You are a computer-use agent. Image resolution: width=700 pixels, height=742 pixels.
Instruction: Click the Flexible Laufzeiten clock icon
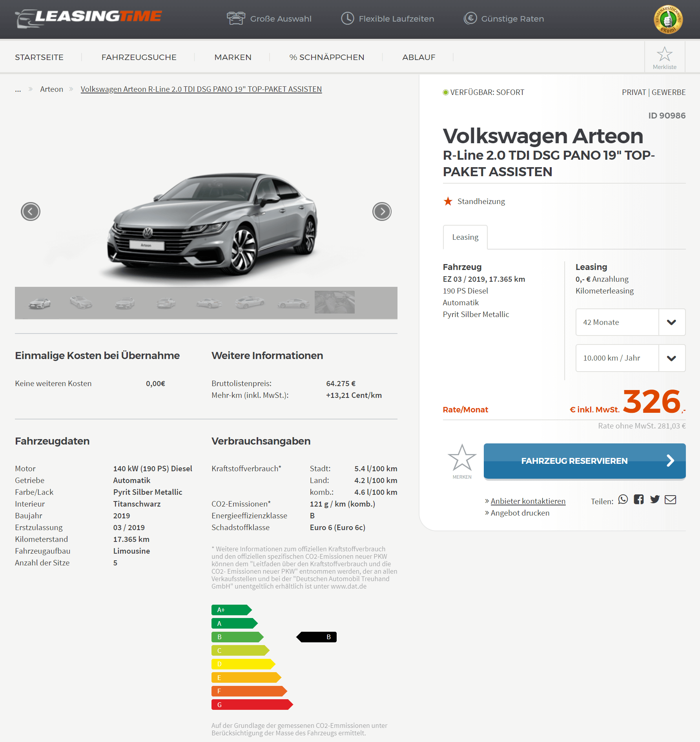(347, 18)
